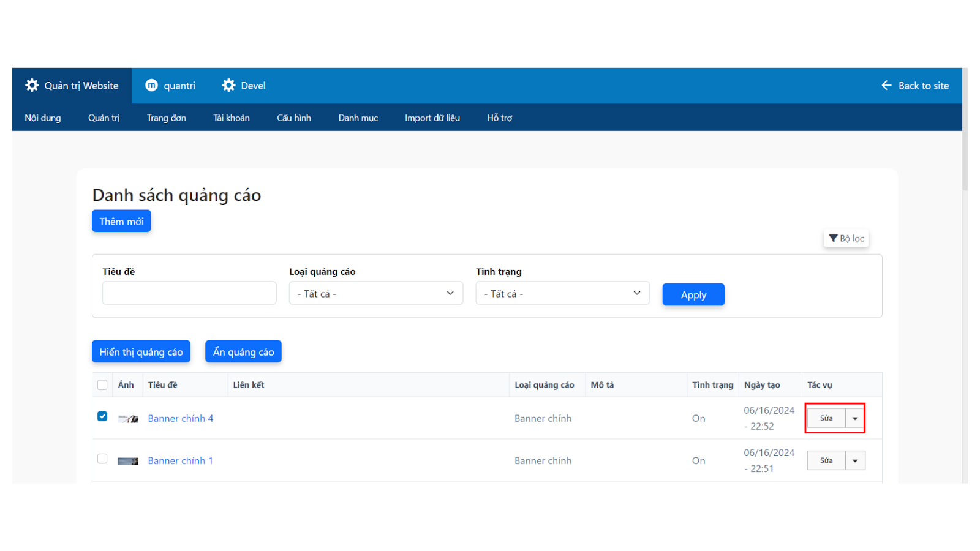Screen dimensions: 980x551
Task: Click the Bộ lọc filter funnel icon
Action: tap(833, 238)
